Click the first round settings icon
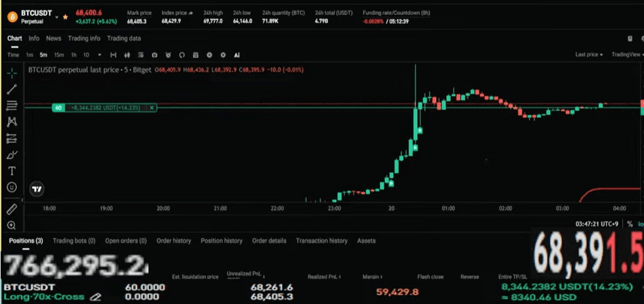Viewport: 644px width, 304px height. [x=210, y=55]
